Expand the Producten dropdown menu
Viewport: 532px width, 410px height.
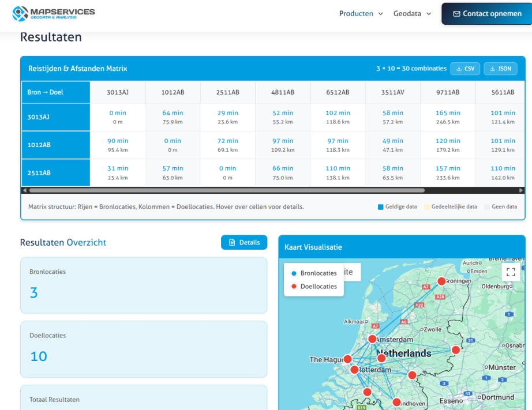coord(361,14)
